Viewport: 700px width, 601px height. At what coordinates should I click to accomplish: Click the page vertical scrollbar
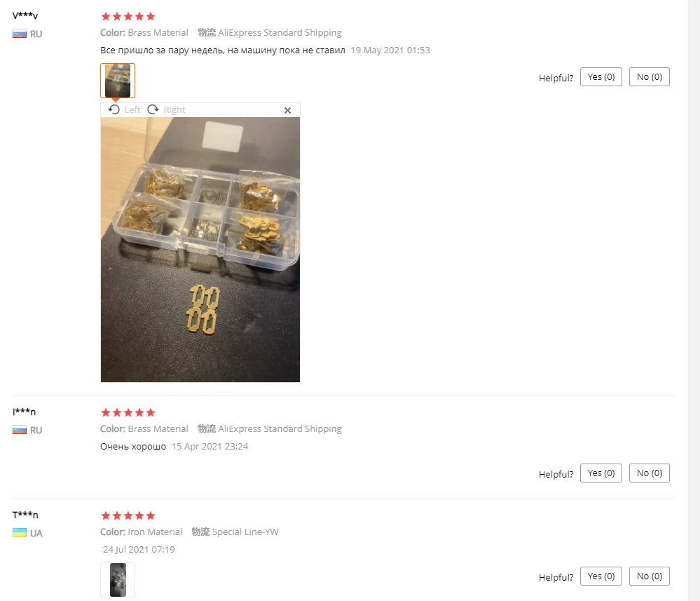(694, 300)
